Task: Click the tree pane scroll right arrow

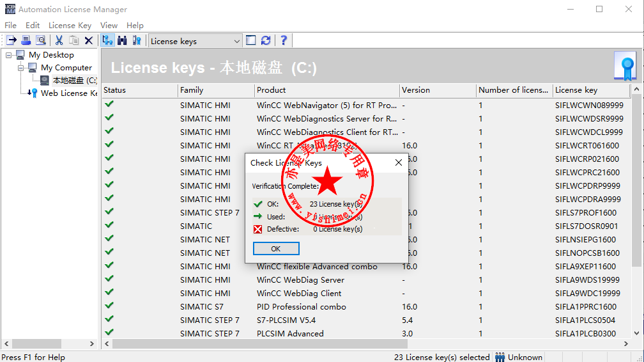Action: tap(91, 343)
